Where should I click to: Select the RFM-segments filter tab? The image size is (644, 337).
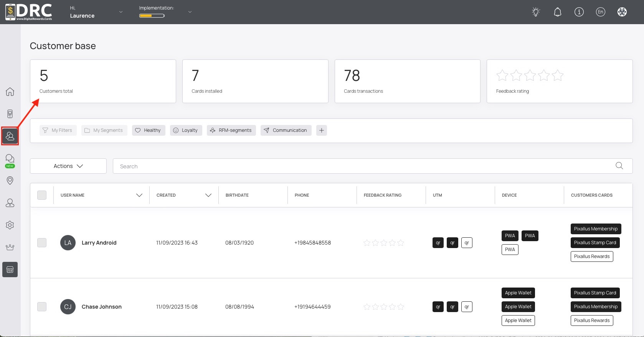[231, 130]
